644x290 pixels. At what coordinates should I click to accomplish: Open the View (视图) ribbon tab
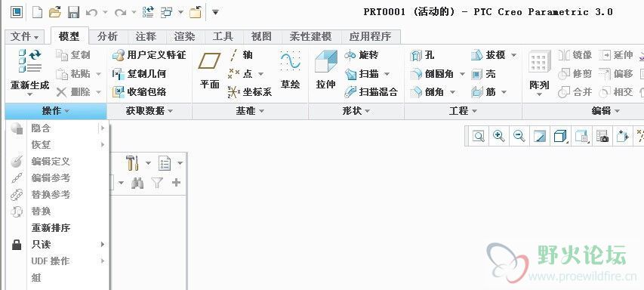tap(261, 36)
